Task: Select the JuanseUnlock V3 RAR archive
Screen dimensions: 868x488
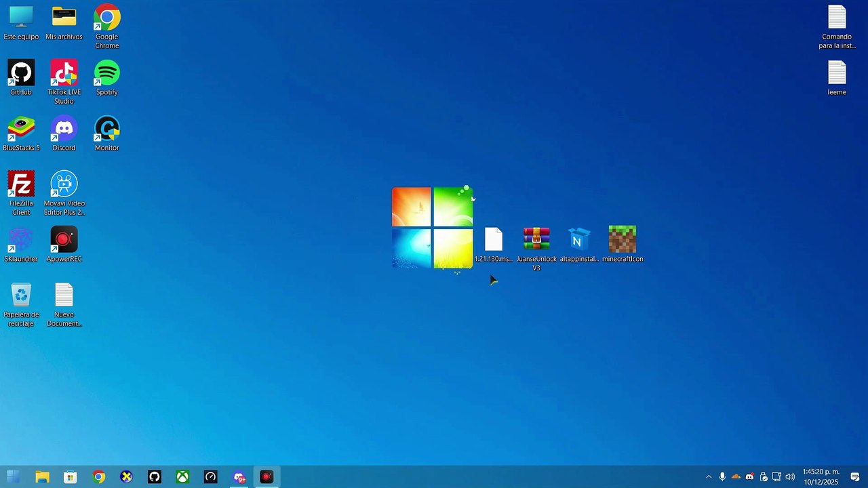Action: (536, 249)
